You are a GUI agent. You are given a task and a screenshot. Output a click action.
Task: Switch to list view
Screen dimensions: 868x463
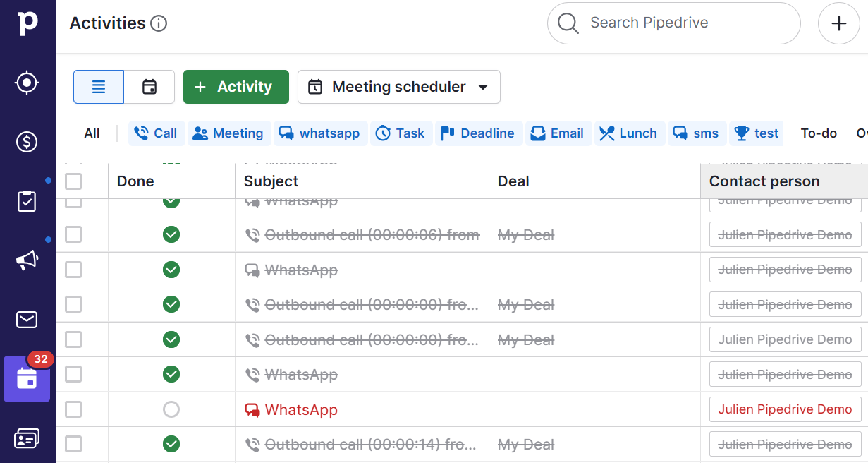(x=99, y=87)
